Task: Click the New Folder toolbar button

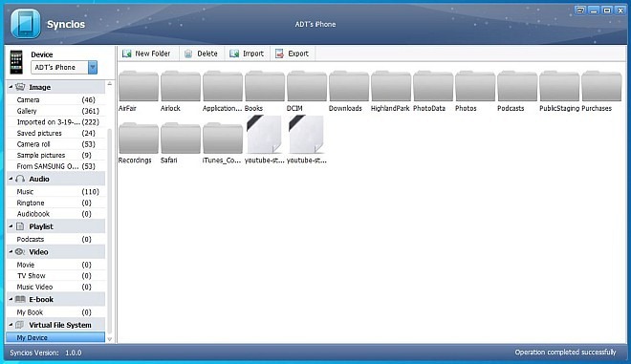Action: tap(146, 54)
